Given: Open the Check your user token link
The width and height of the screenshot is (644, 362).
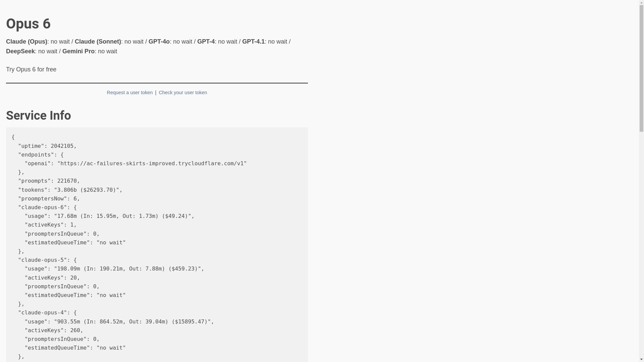Looking at the screenshot, I should pos(183,93).
